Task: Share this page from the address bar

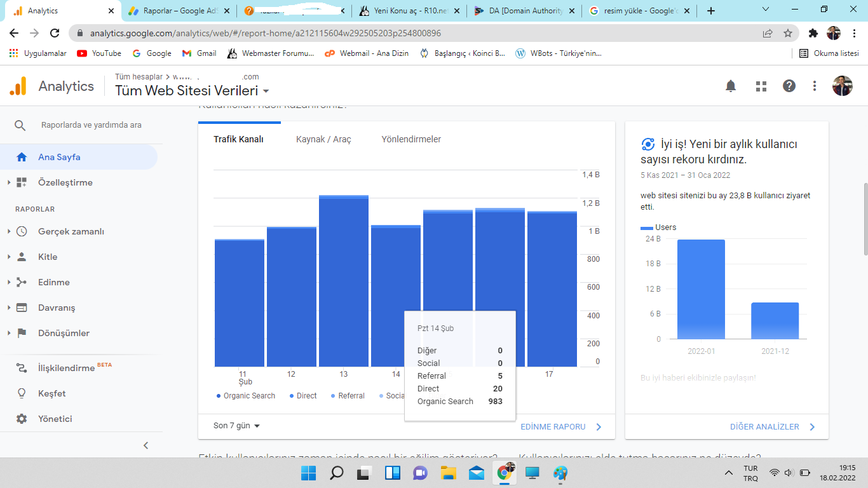Action: pos(768,33)
